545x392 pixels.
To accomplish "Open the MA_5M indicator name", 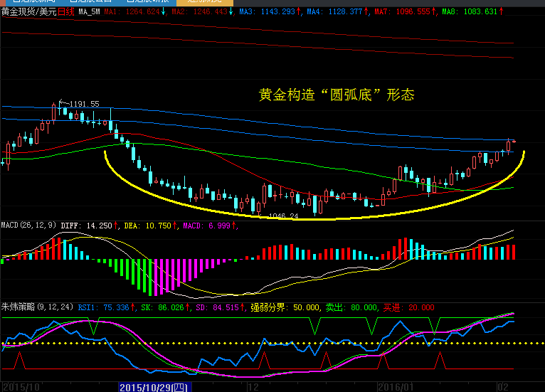I will [88, 12].
